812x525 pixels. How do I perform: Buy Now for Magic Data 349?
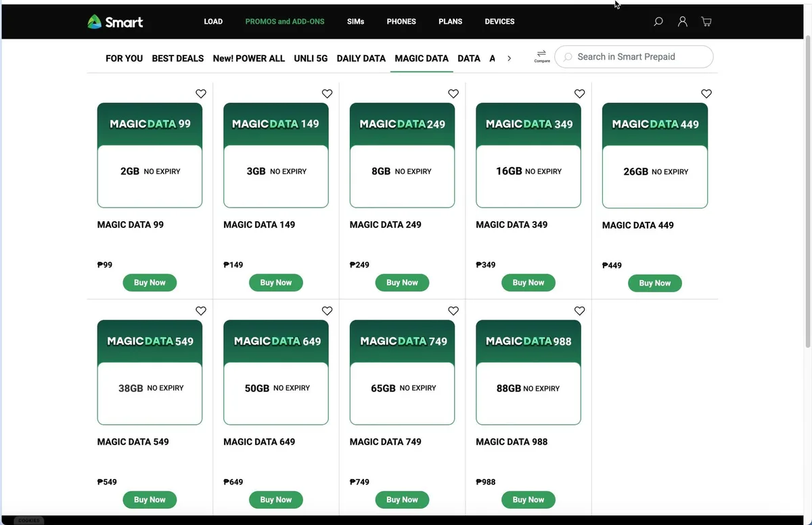528,283
